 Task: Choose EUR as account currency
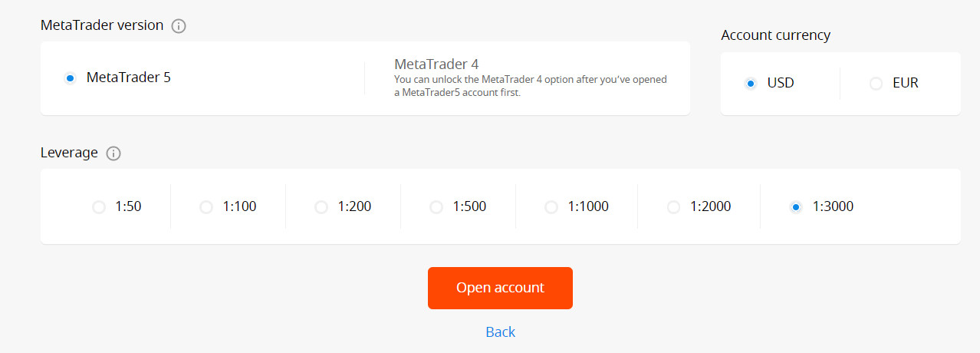tap(876, 84)
